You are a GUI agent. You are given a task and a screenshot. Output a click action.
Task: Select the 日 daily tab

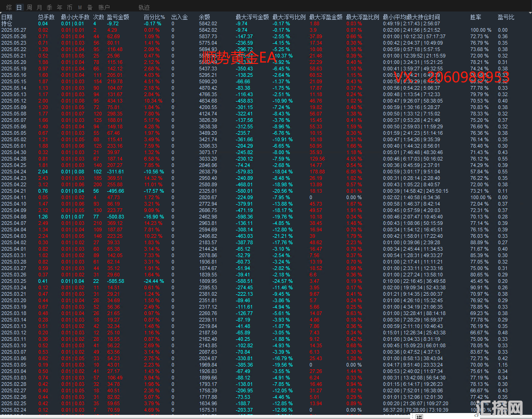tap(19, 7)
